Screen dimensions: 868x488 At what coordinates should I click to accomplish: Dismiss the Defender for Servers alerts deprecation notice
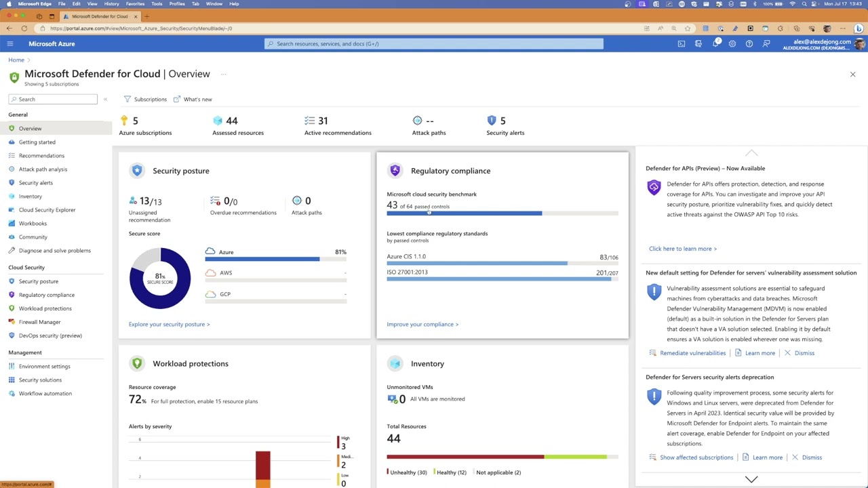tap(807, 457)
